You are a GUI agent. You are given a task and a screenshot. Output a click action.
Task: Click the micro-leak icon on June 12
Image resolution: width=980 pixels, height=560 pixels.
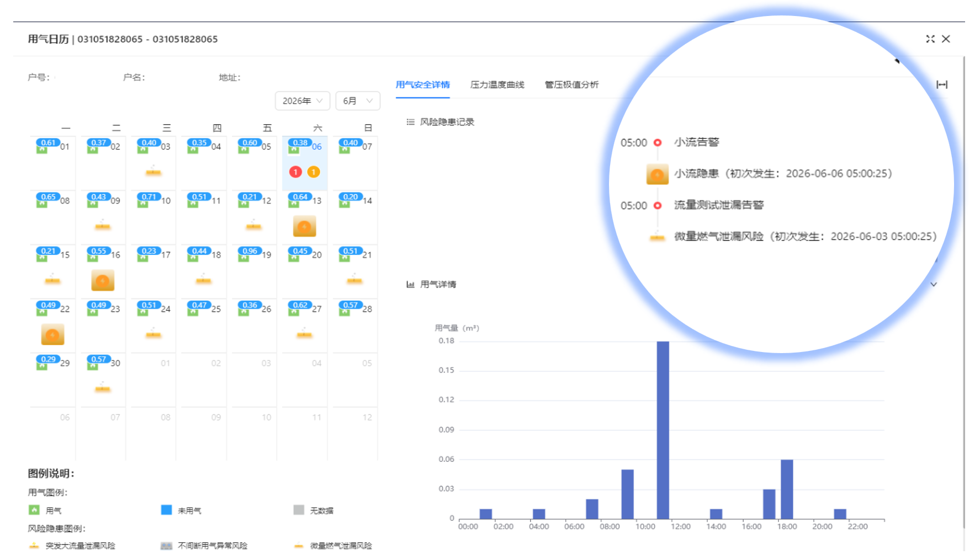click(x=253, y=226)
